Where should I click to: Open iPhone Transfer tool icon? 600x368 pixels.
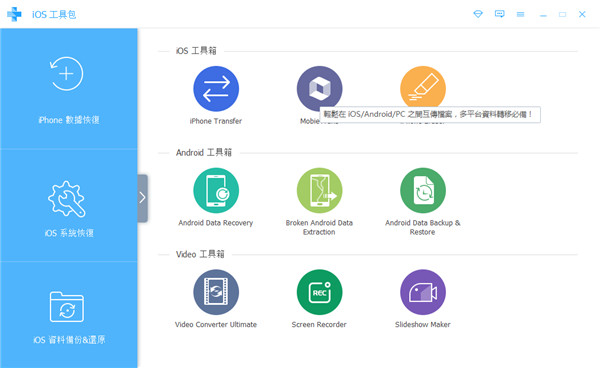pyautogui.click(x=216, y=89)
